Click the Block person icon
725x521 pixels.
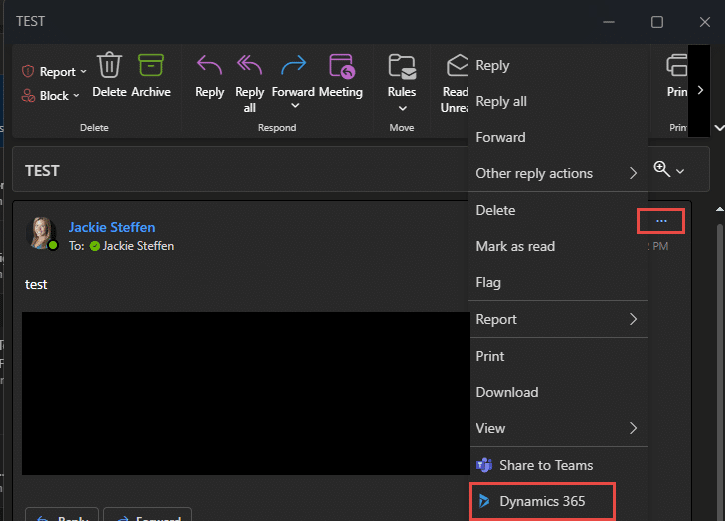pos(28,95)
